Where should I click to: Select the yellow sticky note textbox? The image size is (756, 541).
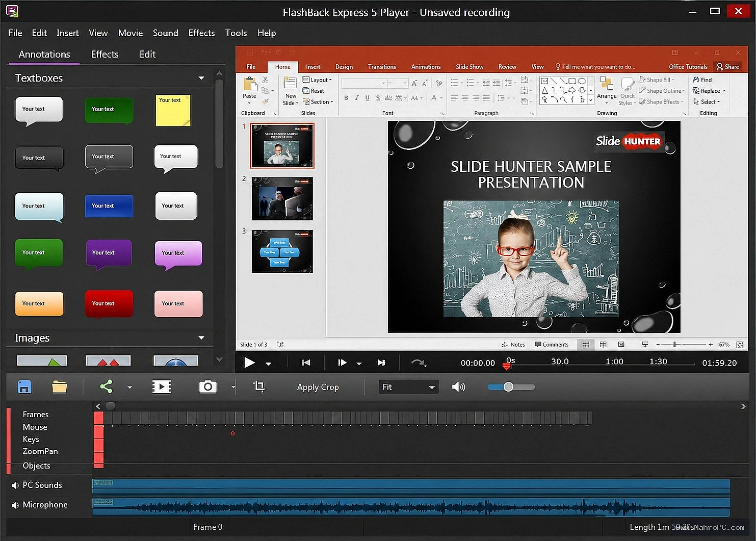pos(173,110)
